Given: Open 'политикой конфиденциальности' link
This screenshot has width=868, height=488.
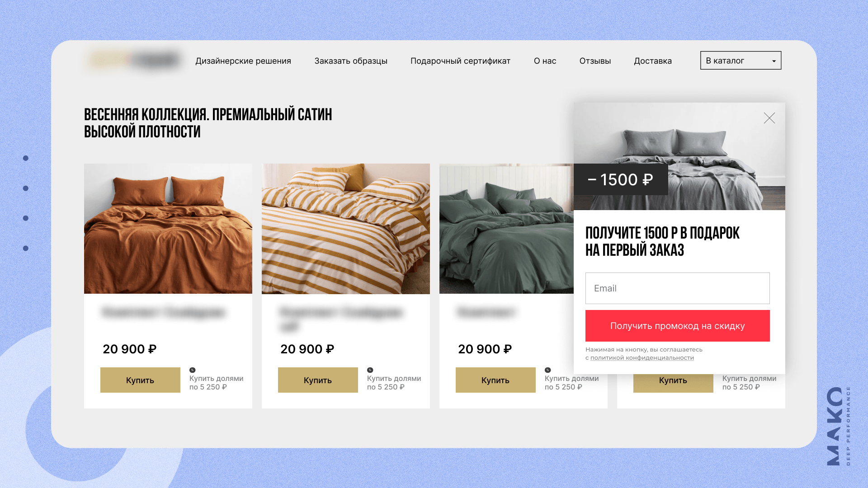Looking at the screenshot, I should coord(642,358).
